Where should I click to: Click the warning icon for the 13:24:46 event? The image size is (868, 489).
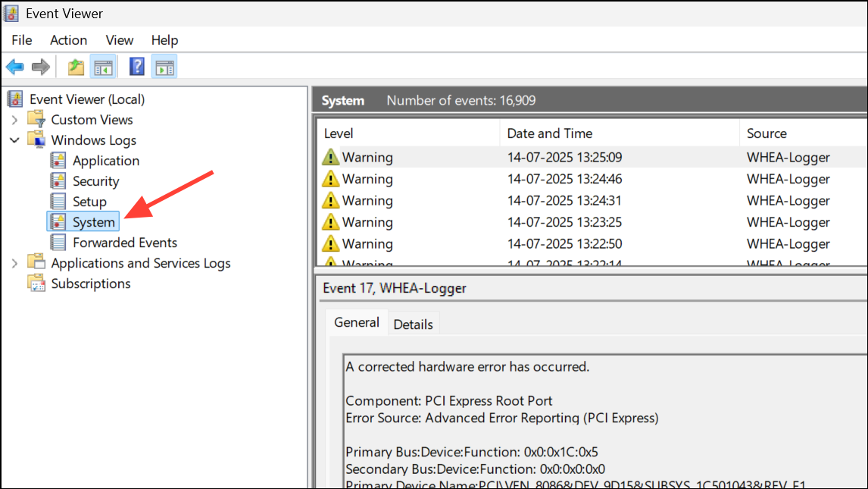(x=330, y=179)
